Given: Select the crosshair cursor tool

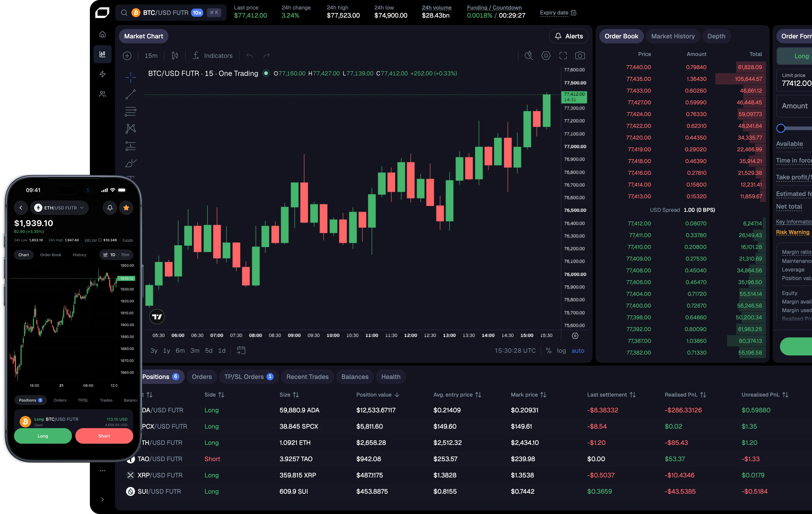Looking at the screenshot, I should 131,77.
